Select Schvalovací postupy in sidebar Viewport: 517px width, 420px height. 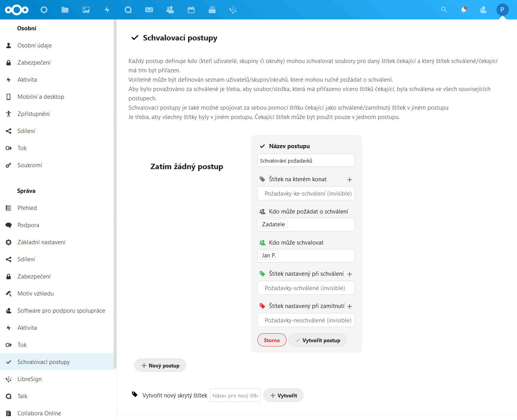pos(57,362)
